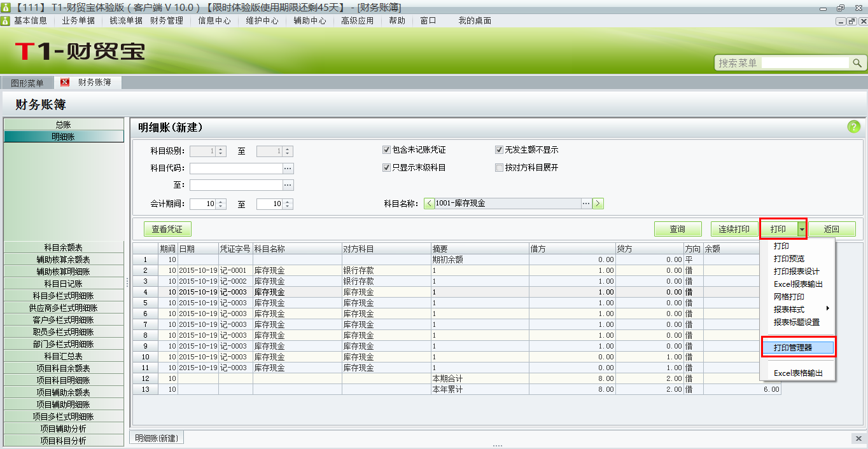Select 总账 in left panel
Screen dimensions: 868x449
click(x=64, y=125)
